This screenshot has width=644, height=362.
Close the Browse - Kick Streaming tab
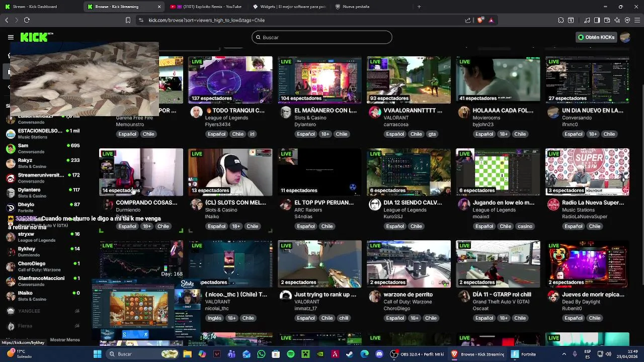click(x=159, y=7)
